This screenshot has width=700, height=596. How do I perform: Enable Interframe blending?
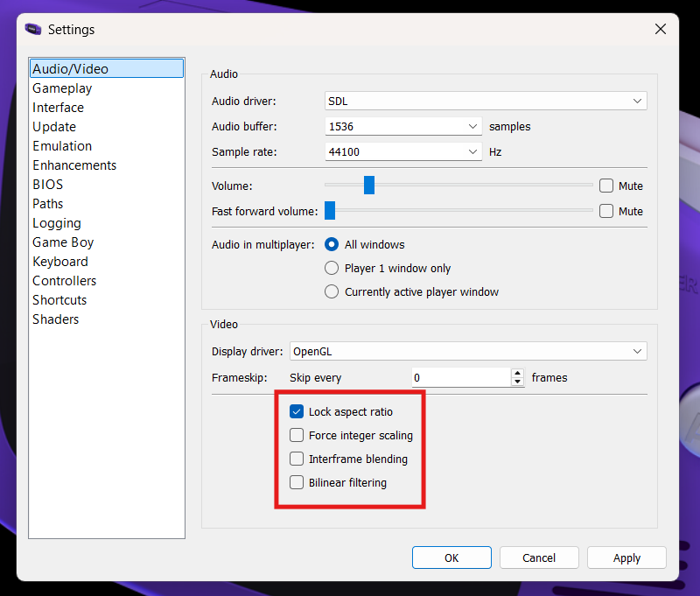click(x=297, y=459)
